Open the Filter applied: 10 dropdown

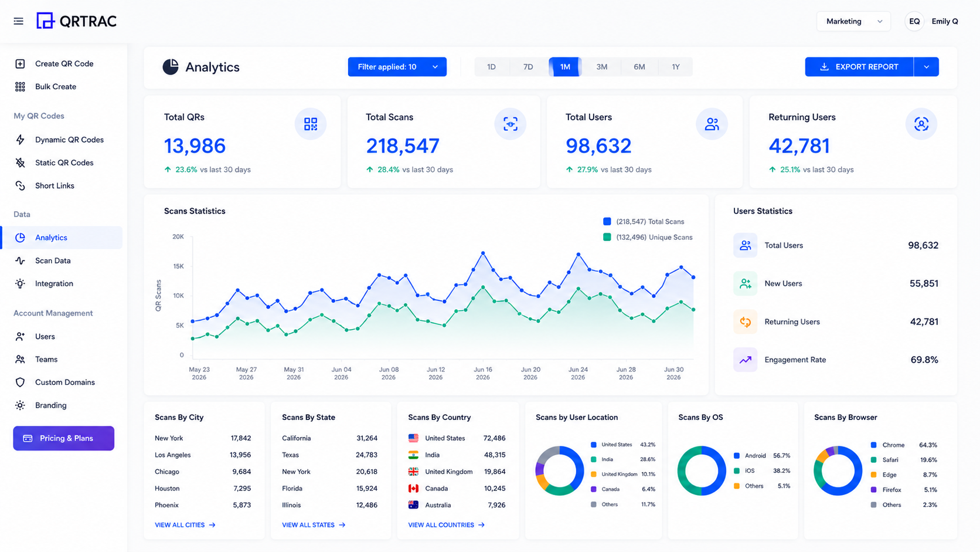point(397,67)
